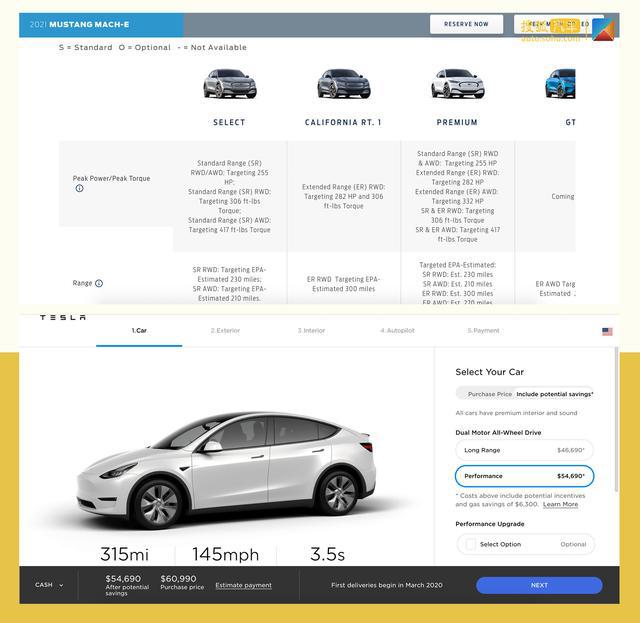Select the California Rt. 1 car image

(x=344, y=84)
